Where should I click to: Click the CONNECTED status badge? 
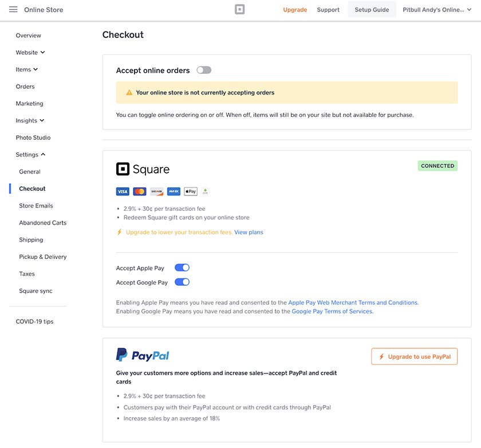coord(437,165)
